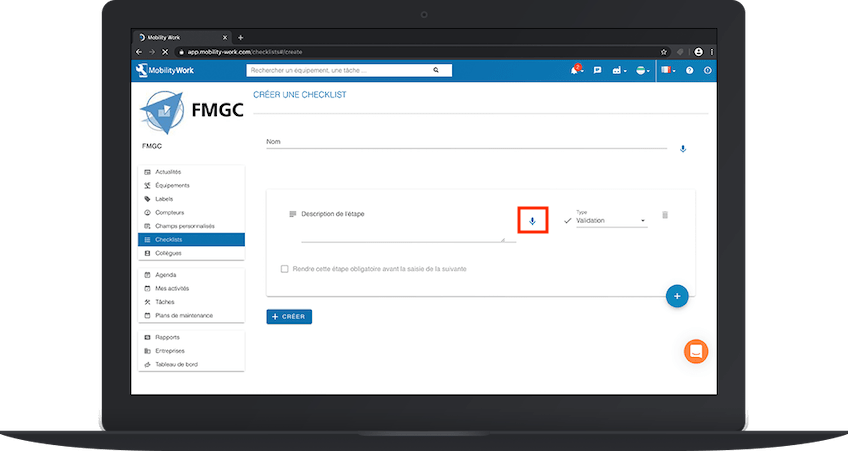Click the microphone beside Nom field
This screenshot has height=451, width=848.
(683, 149)
